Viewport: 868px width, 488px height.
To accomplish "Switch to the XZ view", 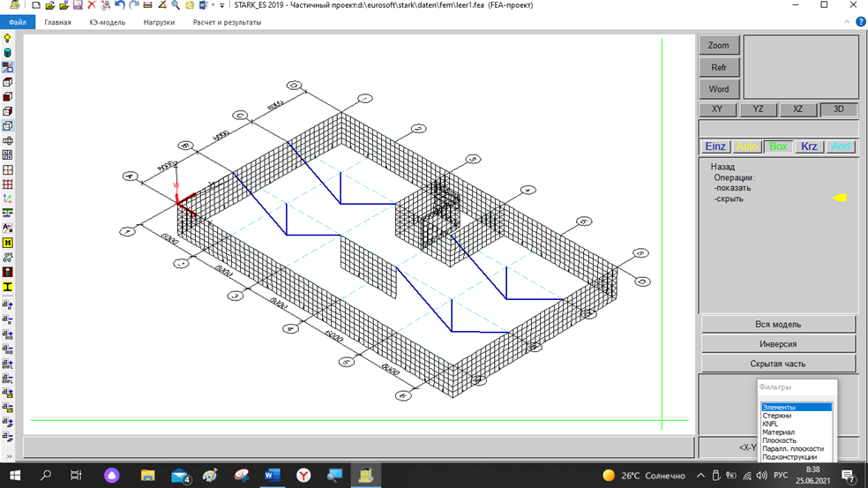I will pos(797,109).
